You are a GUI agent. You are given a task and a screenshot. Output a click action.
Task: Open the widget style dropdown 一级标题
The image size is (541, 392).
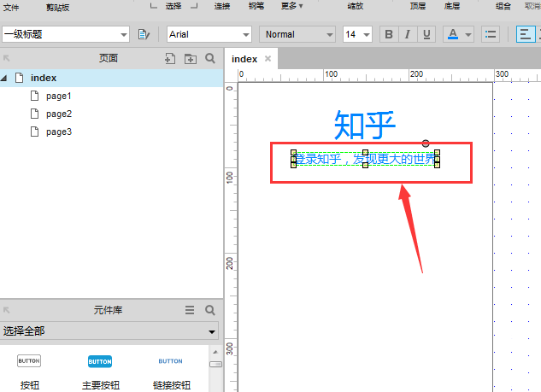pos(66,34)
